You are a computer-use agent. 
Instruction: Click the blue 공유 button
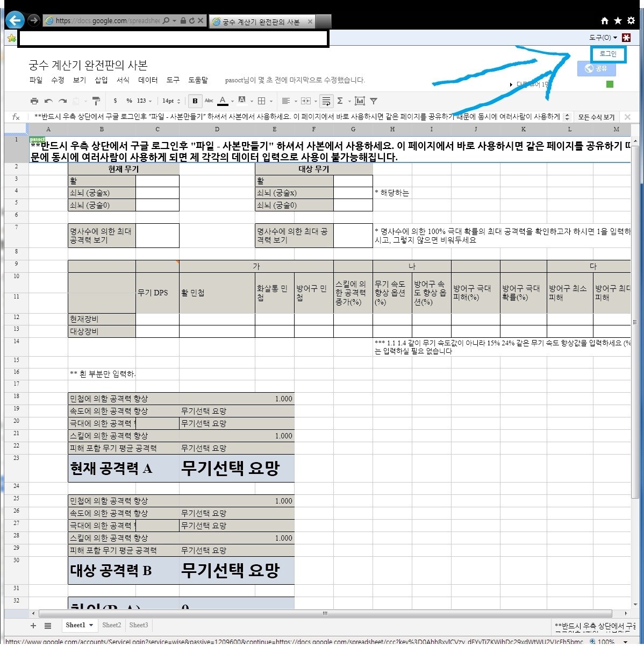click(x=596, y=68)
